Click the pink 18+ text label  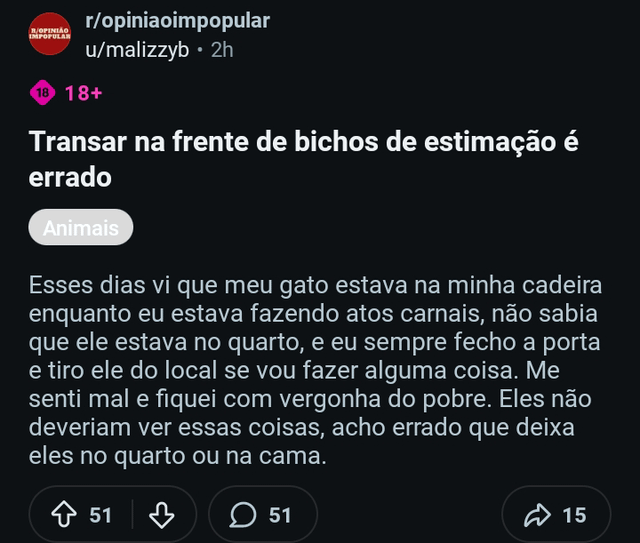tap(84, 94)
